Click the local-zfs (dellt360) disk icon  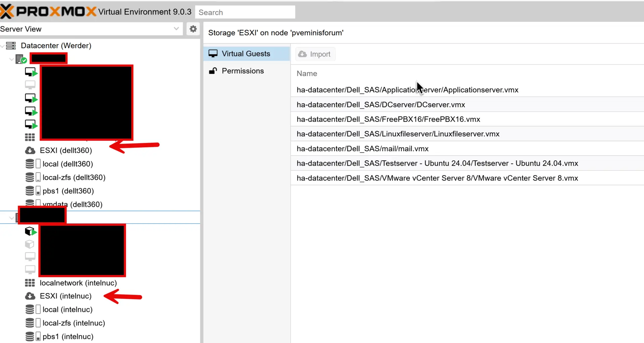(33, 177)
